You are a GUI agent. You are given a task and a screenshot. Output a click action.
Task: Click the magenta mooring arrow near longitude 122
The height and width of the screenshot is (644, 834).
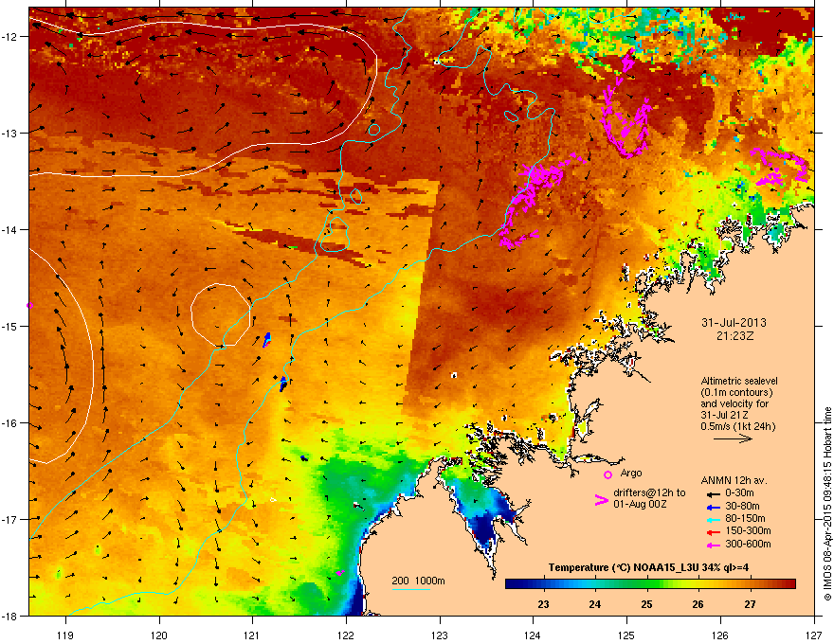point(339,573)
